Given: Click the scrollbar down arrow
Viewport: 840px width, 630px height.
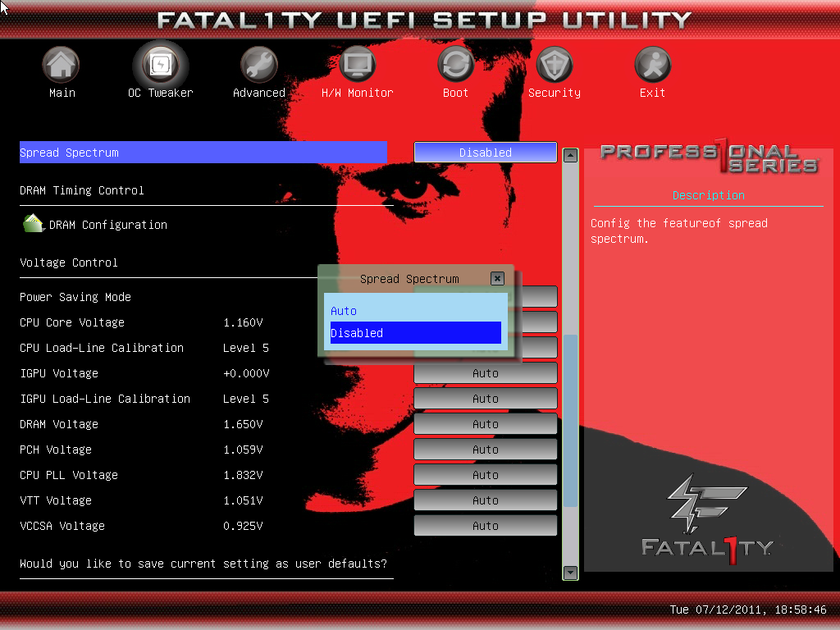Looking at the screenshot, I should pos(570,572).
